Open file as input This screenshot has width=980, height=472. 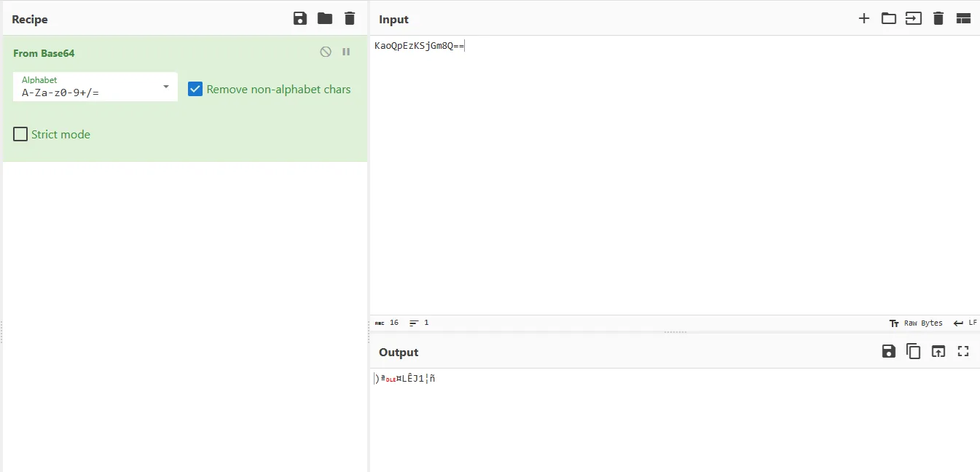(914, 19)
